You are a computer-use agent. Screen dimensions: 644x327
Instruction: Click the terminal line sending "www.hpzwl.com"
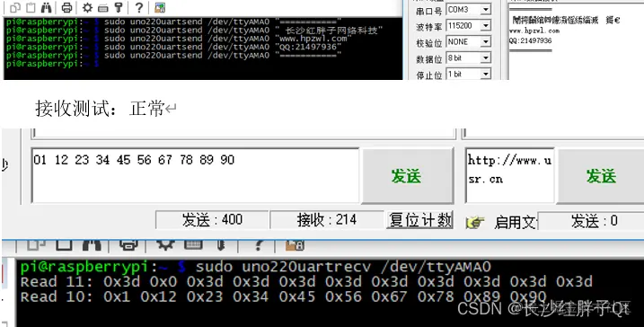point(179,39)
